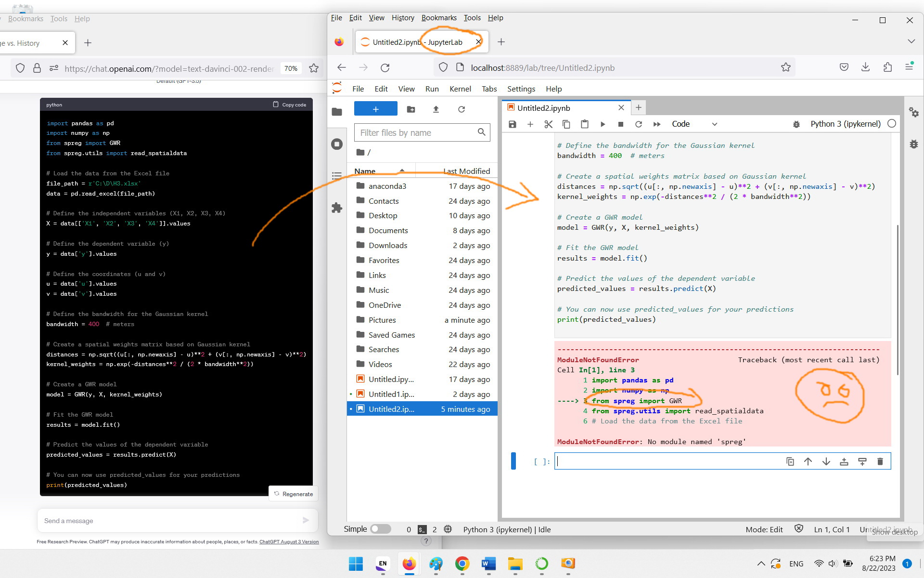
Task: Open the Kernel menu
Action: [460, 89]
